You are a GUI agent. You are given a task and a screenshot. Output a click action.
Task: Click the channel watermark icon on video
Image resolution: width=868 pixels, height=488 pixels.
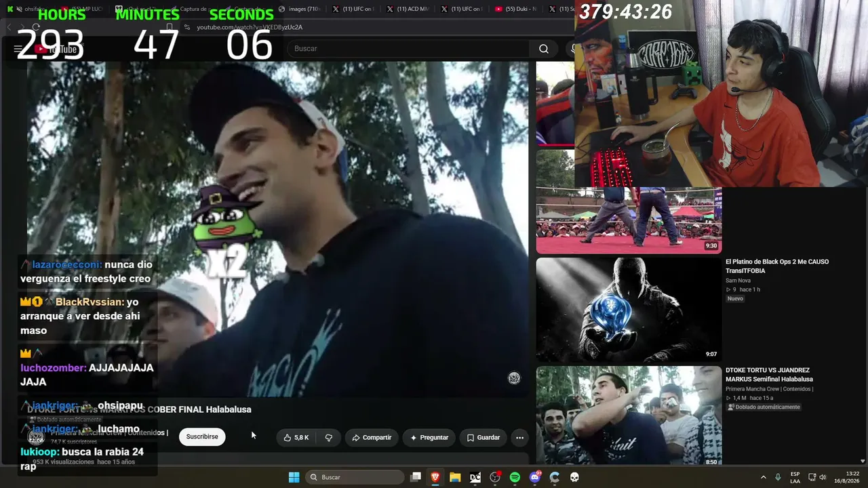pos(514,378)
